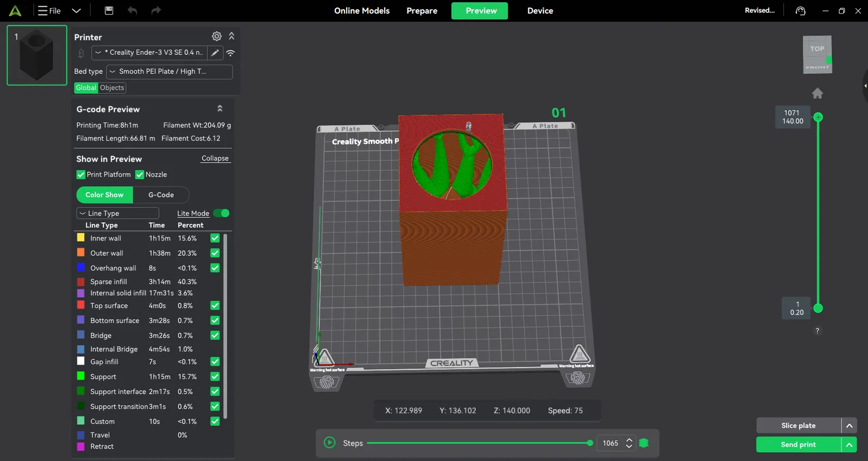Viewport: 868px width, 461px height.
Task: Toggle the Print Platform checkbox
Action: [x=81, y=174]
